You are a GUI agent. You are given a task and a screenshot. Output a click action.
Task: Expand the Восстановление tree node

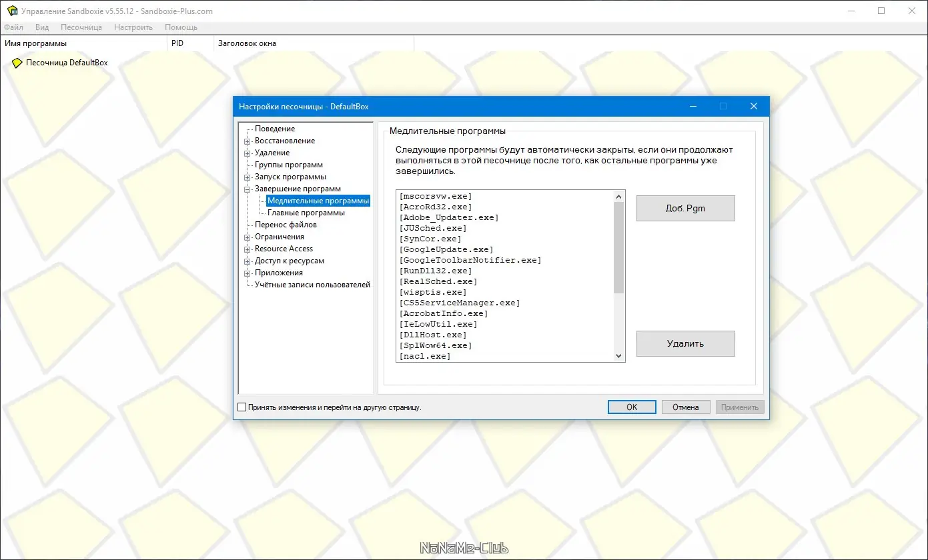pyautogui.click(x=248, y=141)
